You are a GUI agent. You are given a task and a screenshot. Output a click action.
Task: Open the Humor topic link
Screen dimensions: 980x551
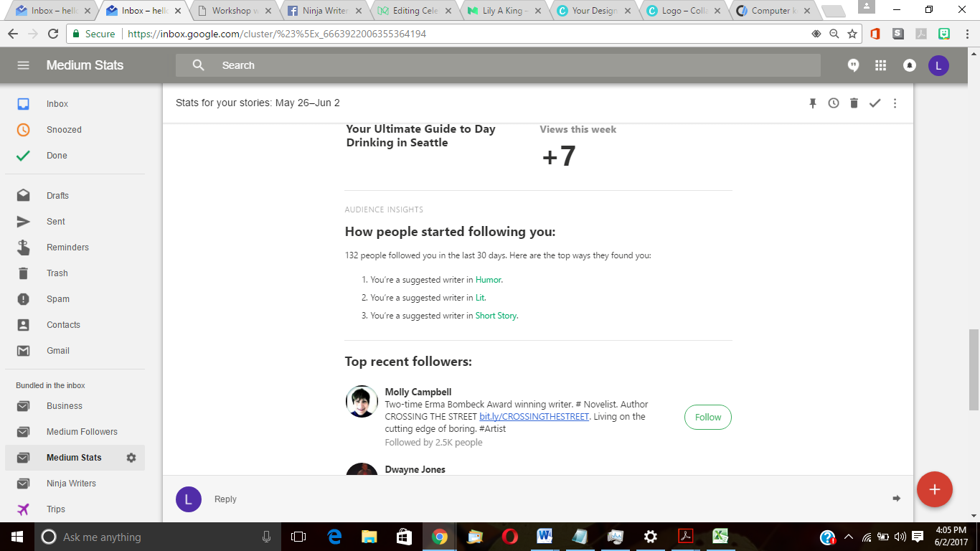point(489,280)
